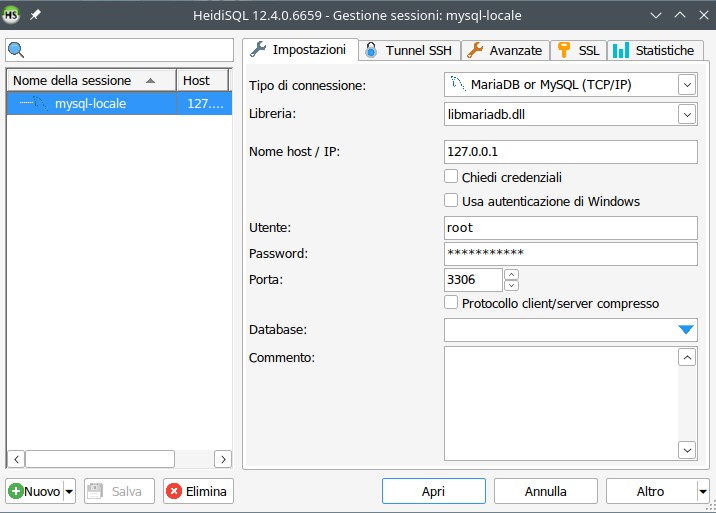The width and height of the screenshot is (716, 513).
Task: Expand the Tipo di connessione dropdown
Action: pos(687,85)
